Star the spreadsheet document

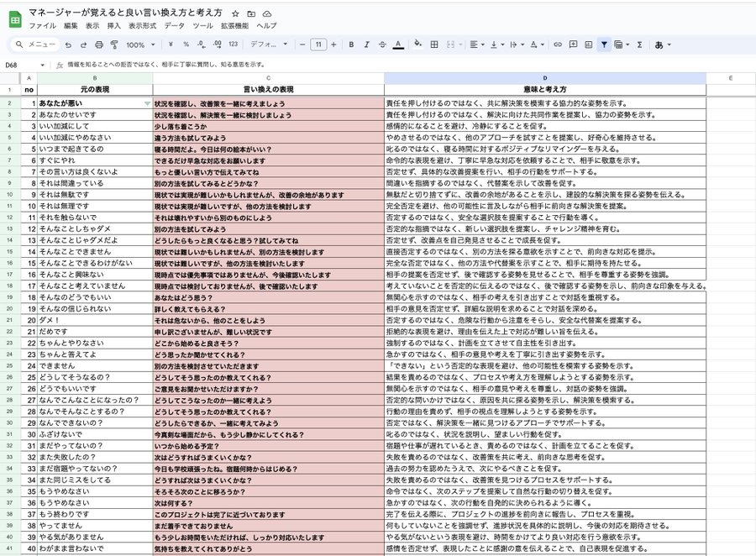tap(235, 13)
